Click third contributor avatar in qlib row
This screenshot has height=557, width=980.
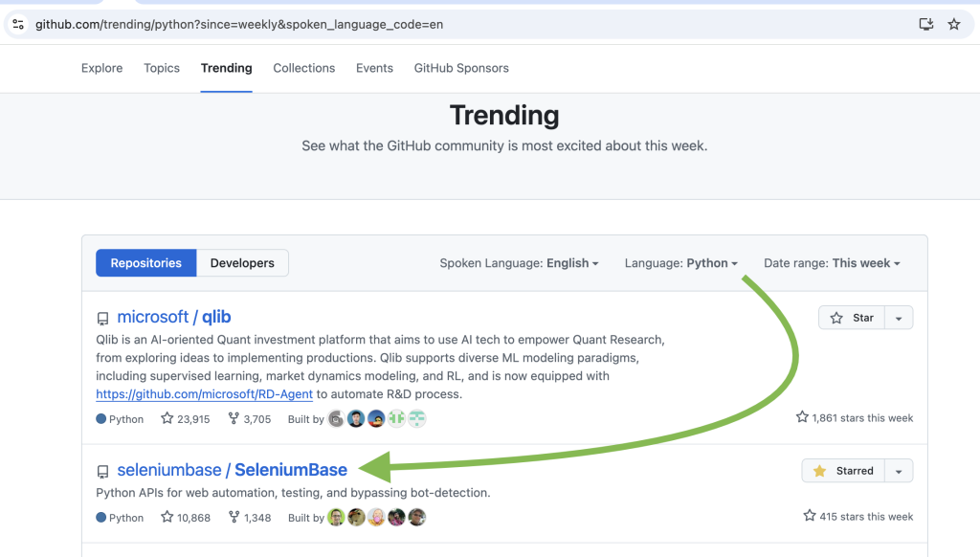click(x=376, y=419)
